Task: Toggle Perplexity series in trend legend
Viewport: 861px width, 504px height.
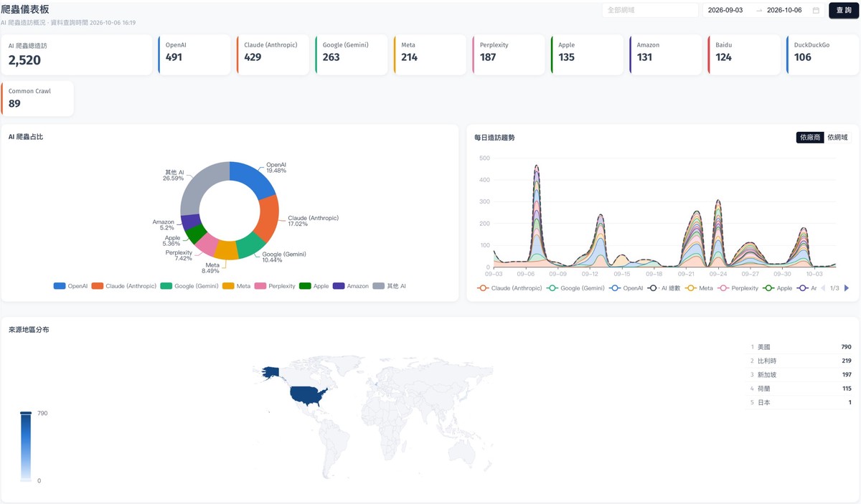Action: click(738, 288)
